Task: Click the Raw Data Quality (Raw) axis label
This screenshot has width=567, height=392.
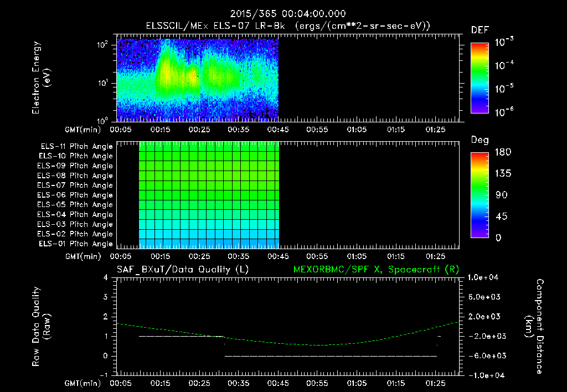Action: click(41, 326)
